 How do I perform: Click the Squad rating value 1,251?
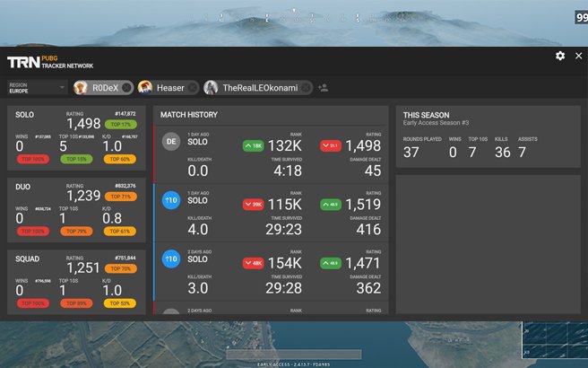point(83,267)
